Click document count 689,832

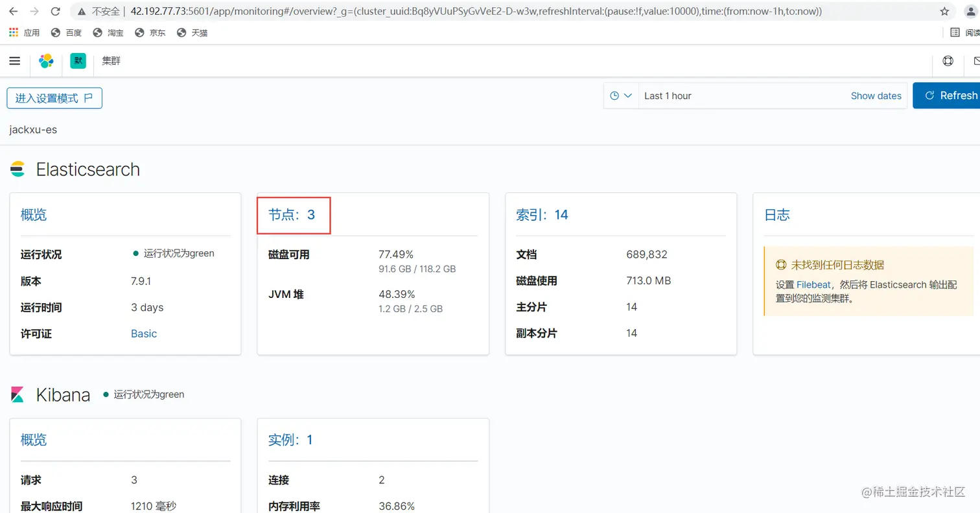pos(647,255)
